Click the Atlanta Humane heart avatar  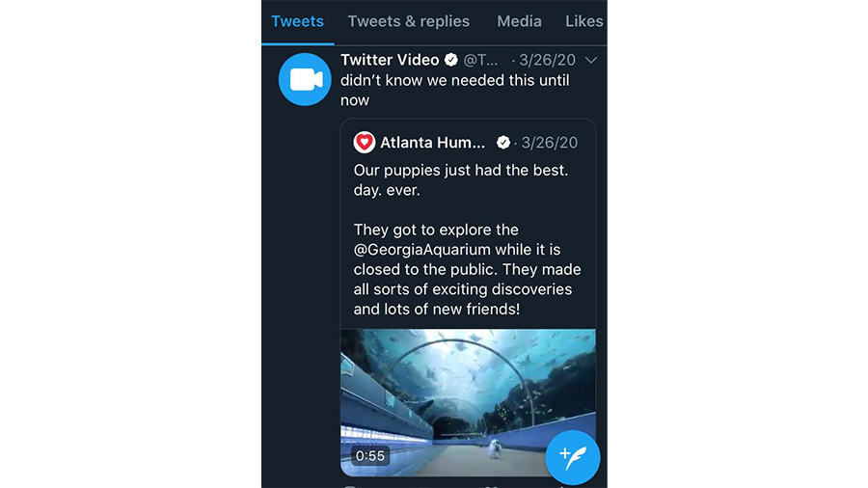point(365,142)
